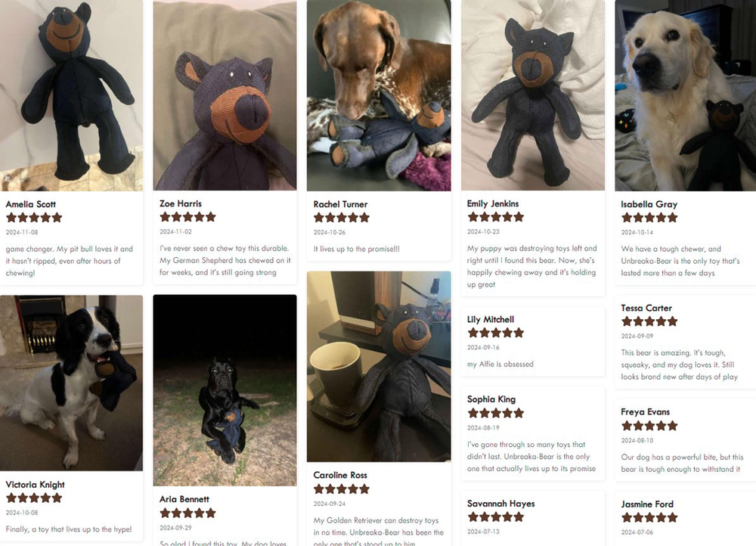The image size is (756, 546).
Task: View Aria Bennett's black dog night photo
Action: (225, 390)
